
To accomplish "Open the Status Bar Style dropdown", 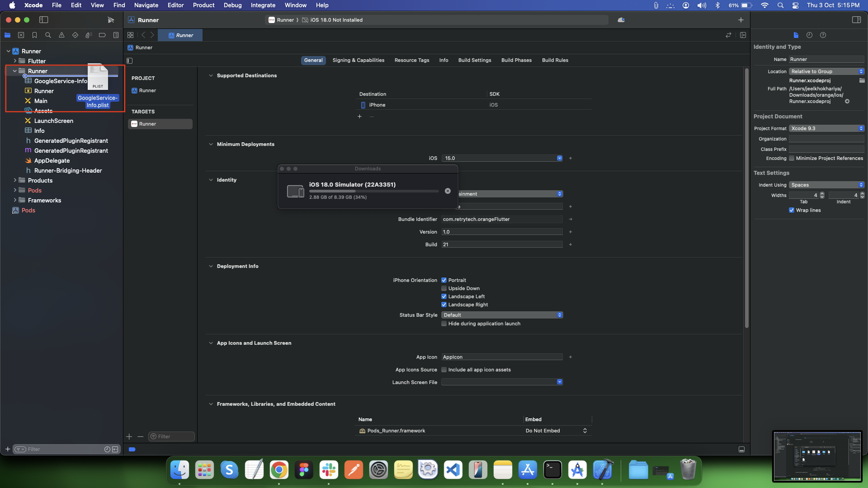I will coord(502,315).
